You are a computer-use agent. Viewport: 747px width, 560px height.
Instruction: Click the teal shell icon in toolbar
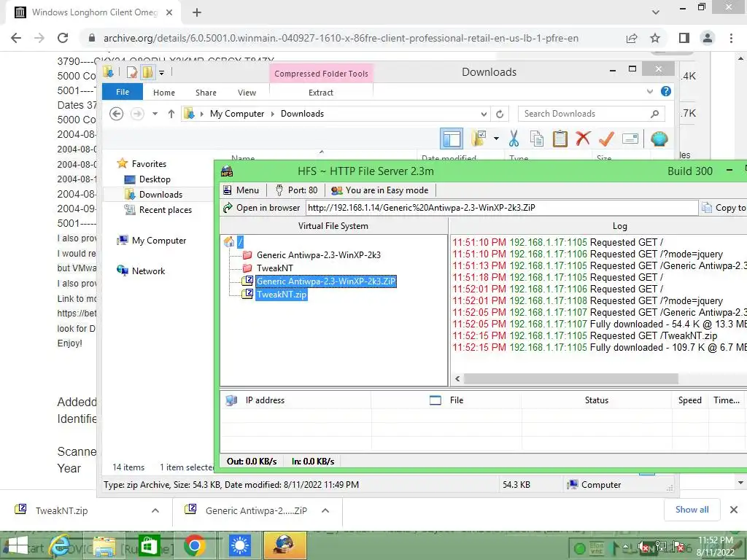(x=659, y=139)
